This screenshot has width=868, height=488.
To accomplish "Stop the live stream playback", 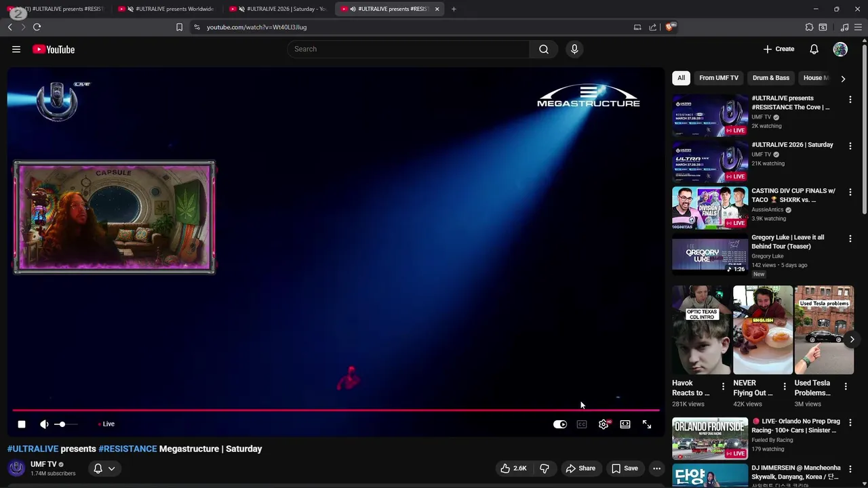I will click(x=22, y=424).
